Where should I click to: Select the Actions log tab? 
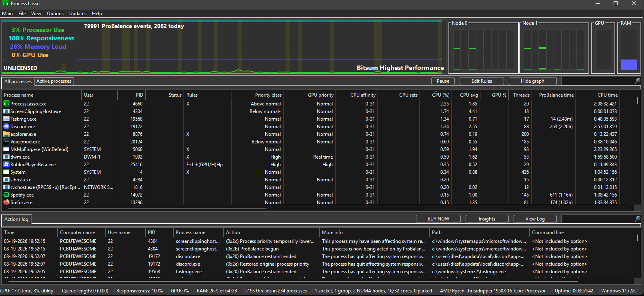coord(16,219)
